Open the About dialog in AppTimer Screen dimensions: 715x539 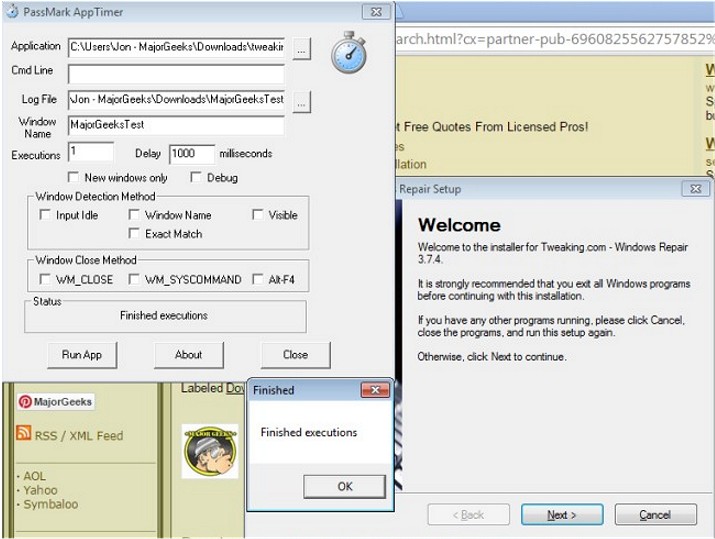point(189,355)
